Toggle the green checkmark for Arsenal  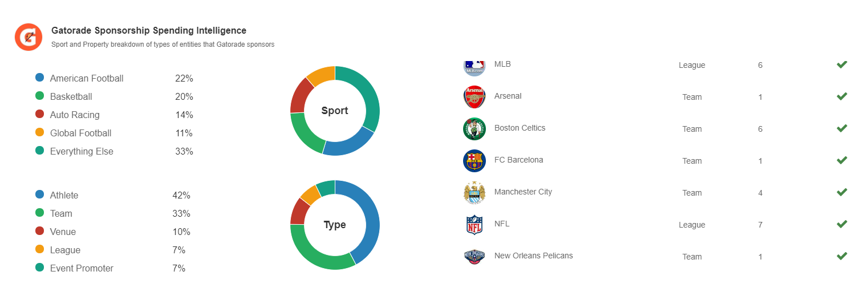[842, 96]
